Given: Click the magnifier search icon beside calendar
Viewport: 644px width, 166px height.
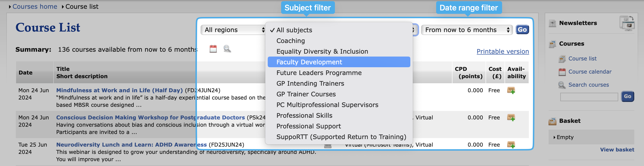Looking at the screenshot, I should [227, 49].
